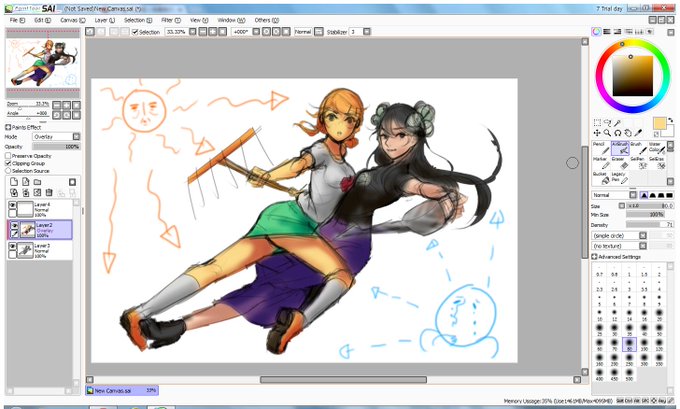
Task: Hide Layer2 using its eye icon
Action: pos(14,226)
